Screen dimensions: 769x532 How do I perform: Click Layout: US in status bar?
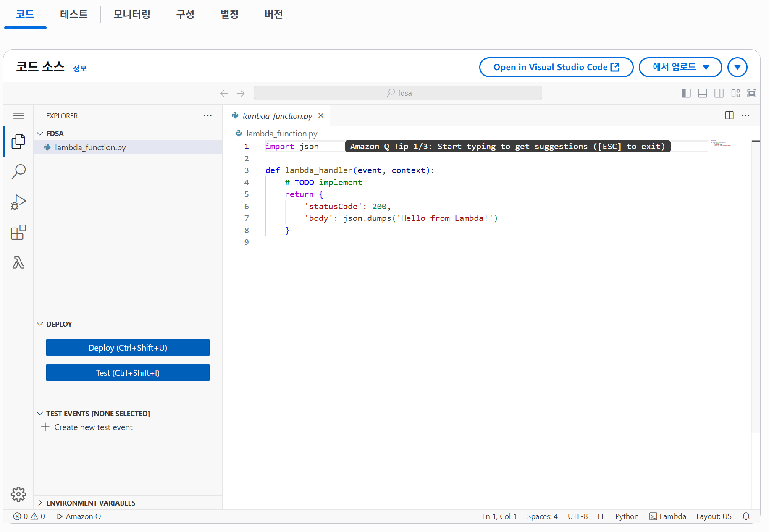714,516
